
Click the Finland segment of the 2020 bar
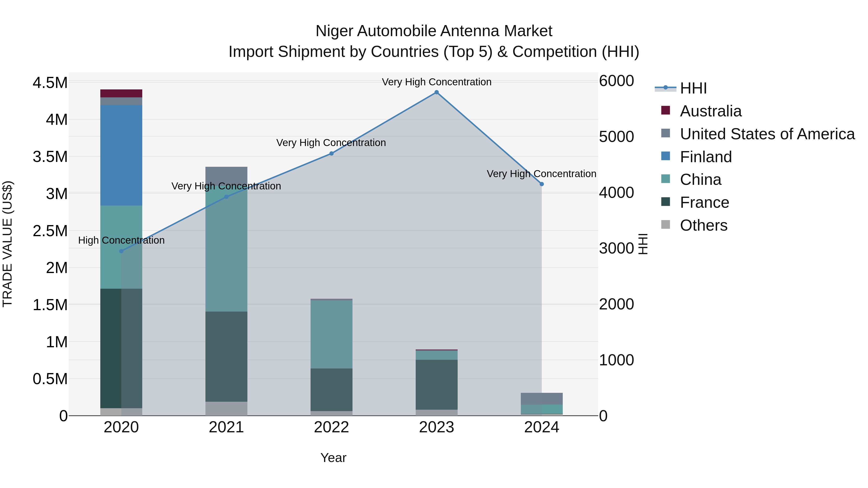(x=121, y=155)
